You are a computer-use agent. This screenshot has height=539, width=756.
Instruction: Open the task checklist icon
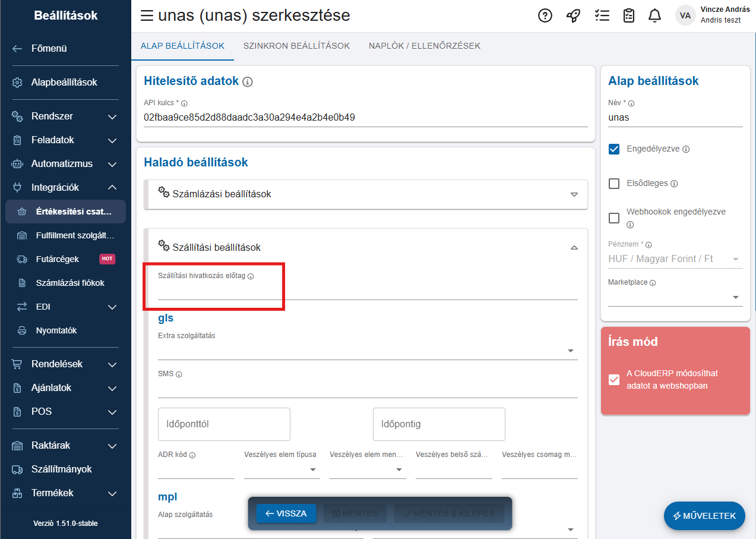tap(602, 16)
